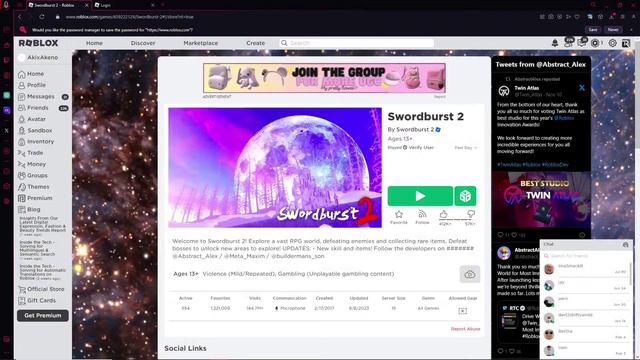
Task: Click the cloud icon beside age guidelines
Action: (x=470, y=274)
